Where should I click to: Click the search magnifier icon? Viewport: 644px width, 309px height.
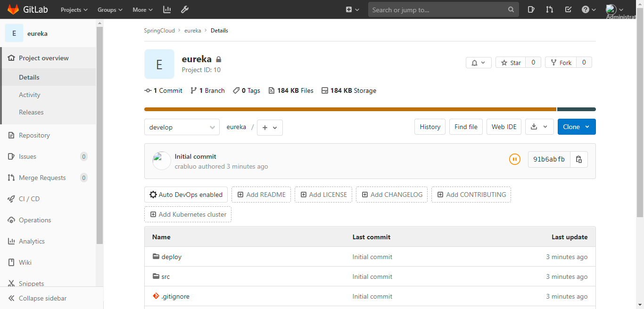pyautogui.click(x=511, y=9)
